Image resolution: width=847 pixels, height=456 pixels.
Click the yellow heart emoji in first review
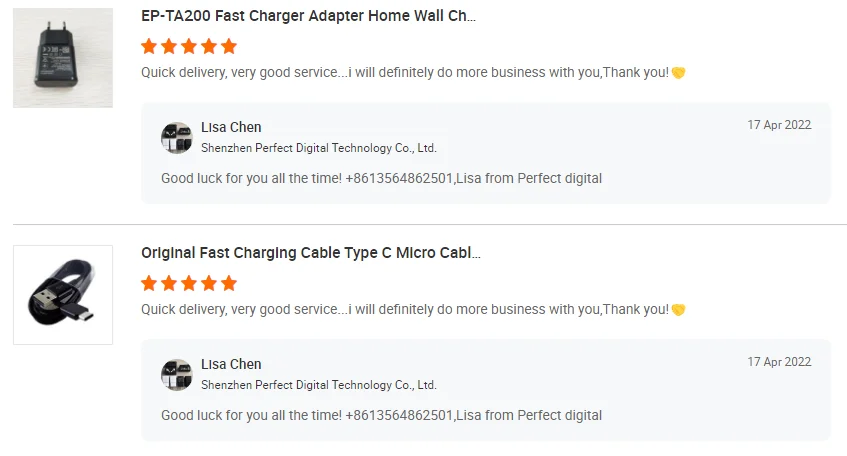[678, 73]
